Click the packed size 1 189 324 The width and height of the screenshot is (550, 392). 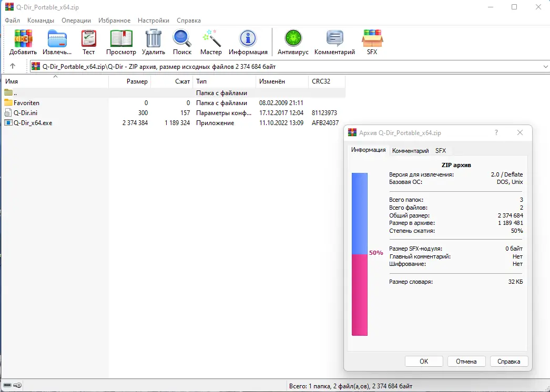pos(177,123)
